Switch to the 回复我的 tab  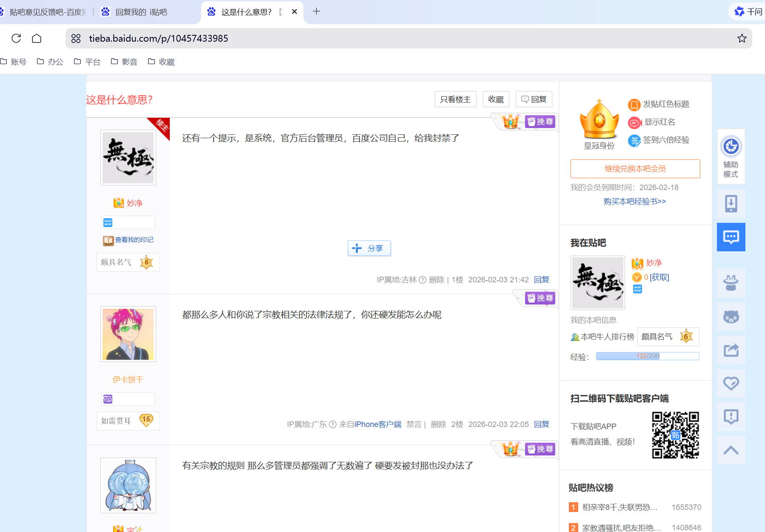tap(141, 12)
